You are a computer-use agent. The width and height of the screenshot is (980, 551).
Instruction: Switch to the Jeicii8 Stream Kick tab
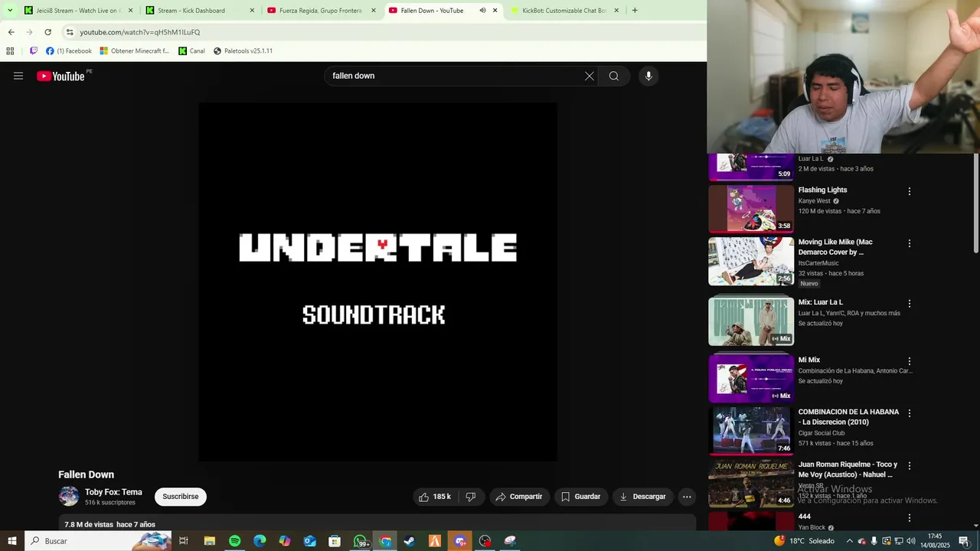(x=79, y=11)
